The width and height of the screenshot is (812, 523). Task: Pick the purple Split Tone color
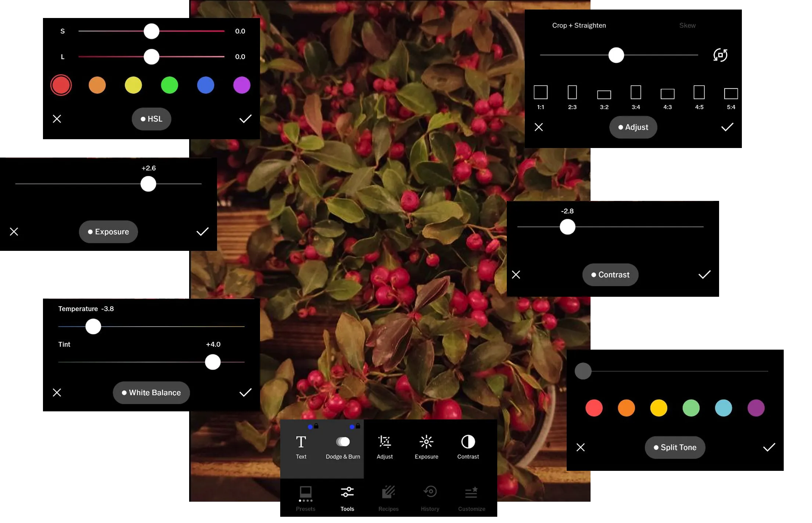coord(755,408)
